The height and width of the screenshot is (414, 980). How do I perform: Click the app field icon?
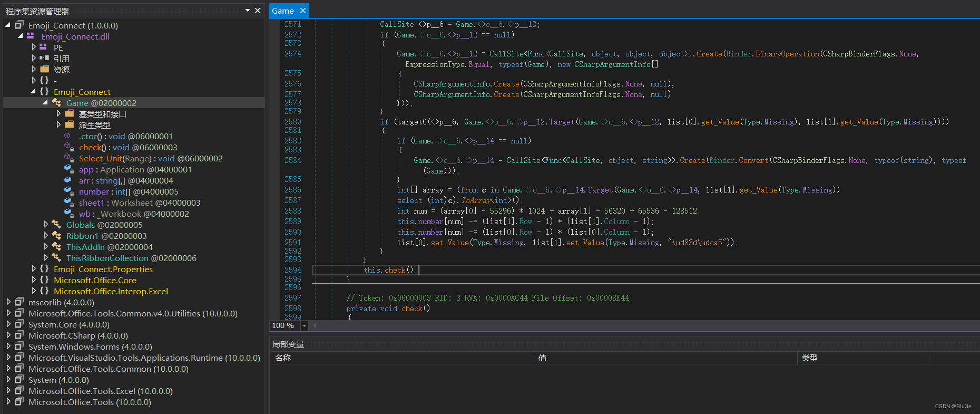pyautogui.click(x=68, y=169)
